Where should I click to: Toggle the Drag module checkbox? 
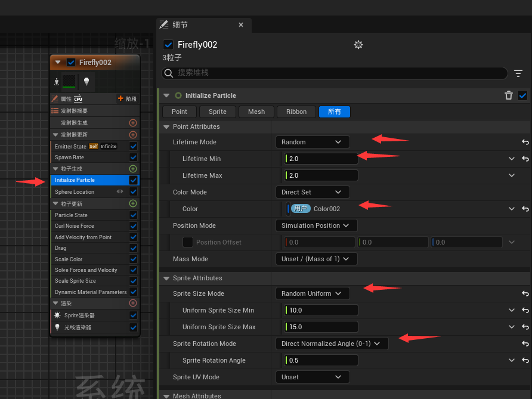[x=134, y=248]
